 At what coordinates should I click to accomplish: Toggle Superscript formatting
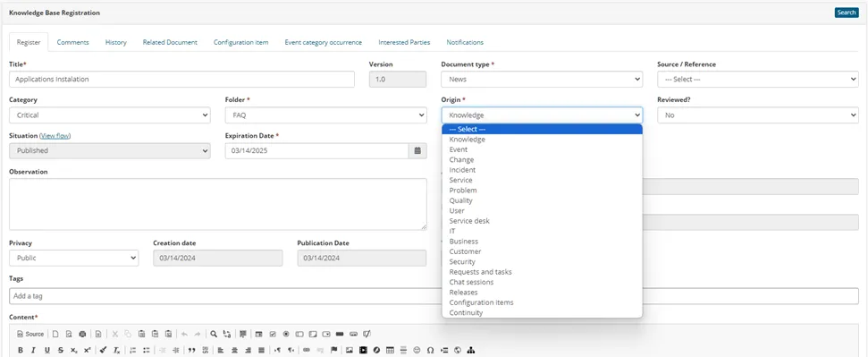tap(87, 350)
